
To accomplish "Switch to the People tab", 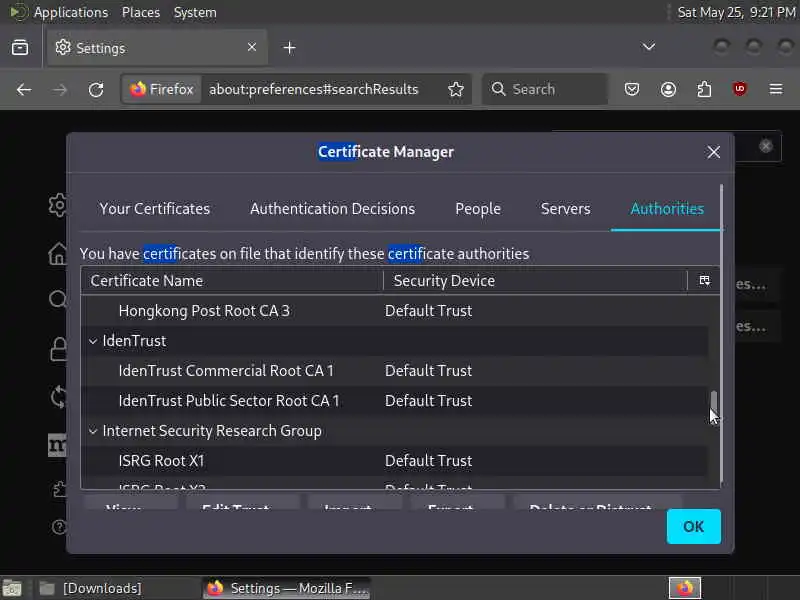I will [x=478, y=209].
